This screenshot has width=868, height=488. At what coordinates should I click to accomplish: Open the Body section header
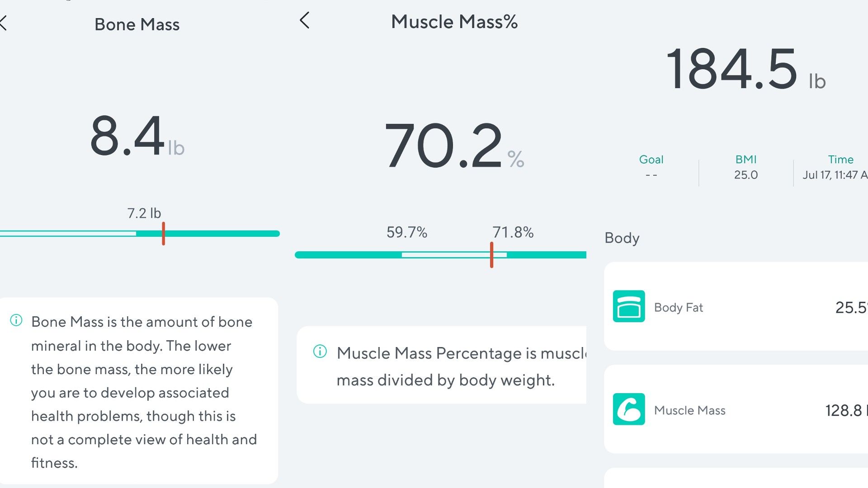pyautogui.click(x=622, y=238)
